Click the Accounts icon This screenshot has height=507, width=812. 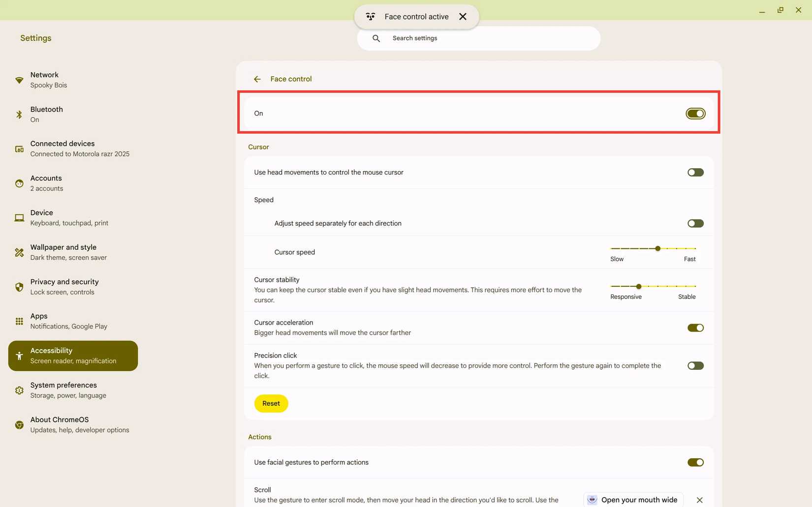[x=19, y=183]
